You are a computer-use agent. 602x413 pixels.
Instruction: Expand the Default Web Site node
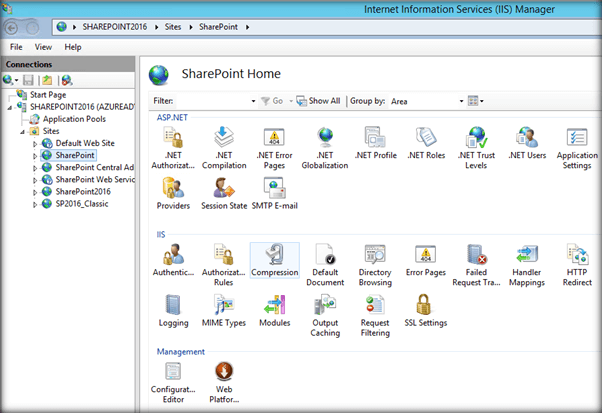tap(35, 144)
